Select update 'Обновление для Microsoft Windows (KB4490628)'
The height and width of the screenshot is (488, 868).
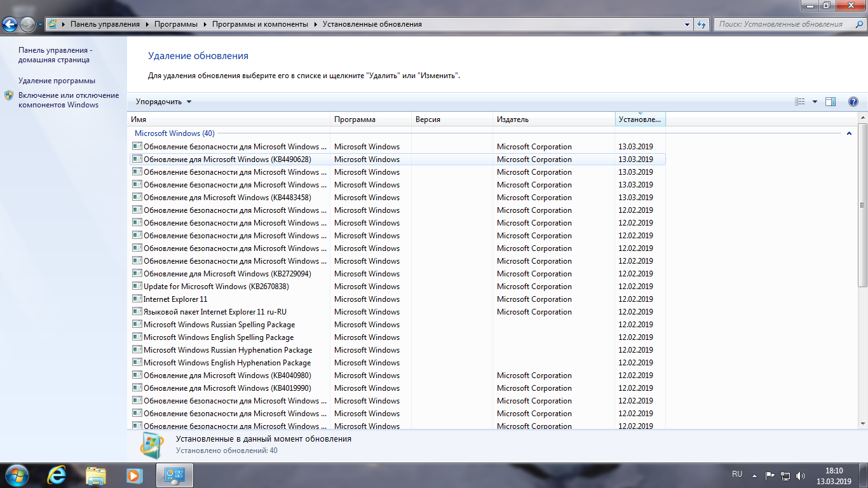coord(398,159)
